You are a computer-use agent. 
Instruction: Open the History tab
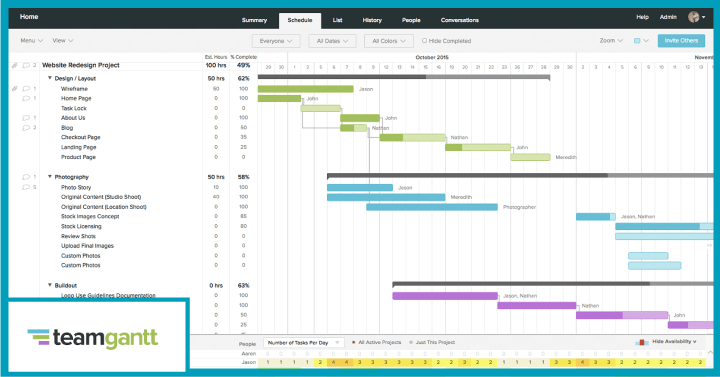coord(372,20)
